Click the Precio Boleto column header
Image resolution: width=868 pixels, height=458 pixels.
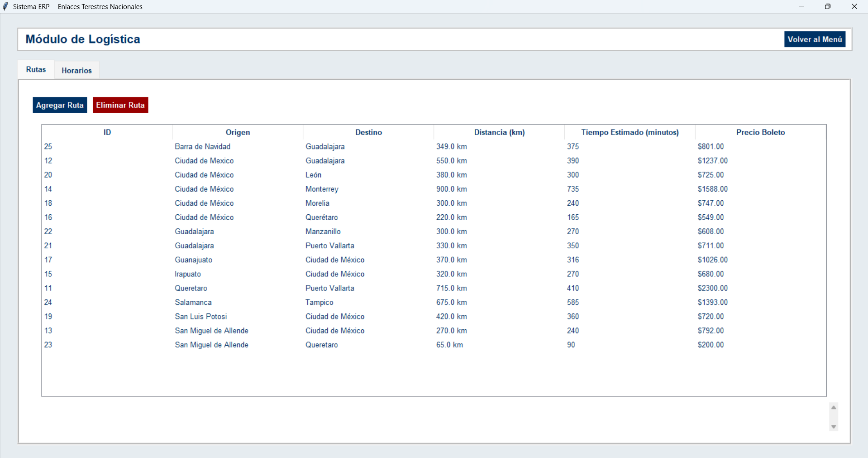[761, 132]
